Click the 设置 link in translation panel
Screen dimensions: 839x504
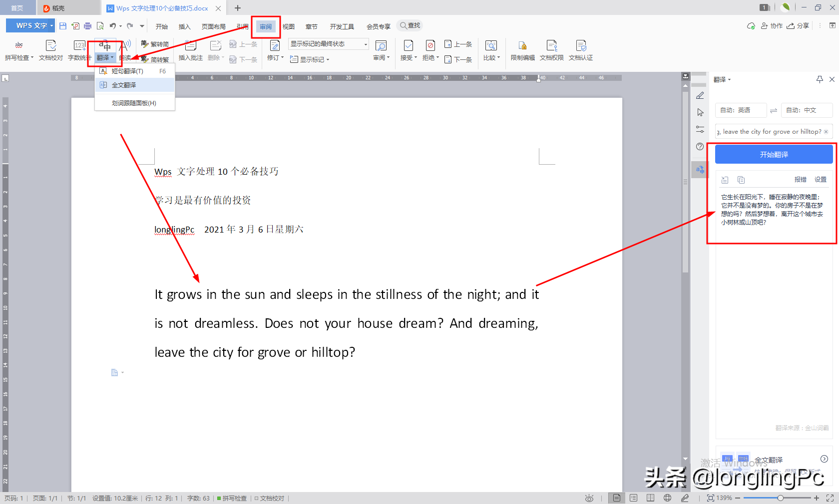821,180
